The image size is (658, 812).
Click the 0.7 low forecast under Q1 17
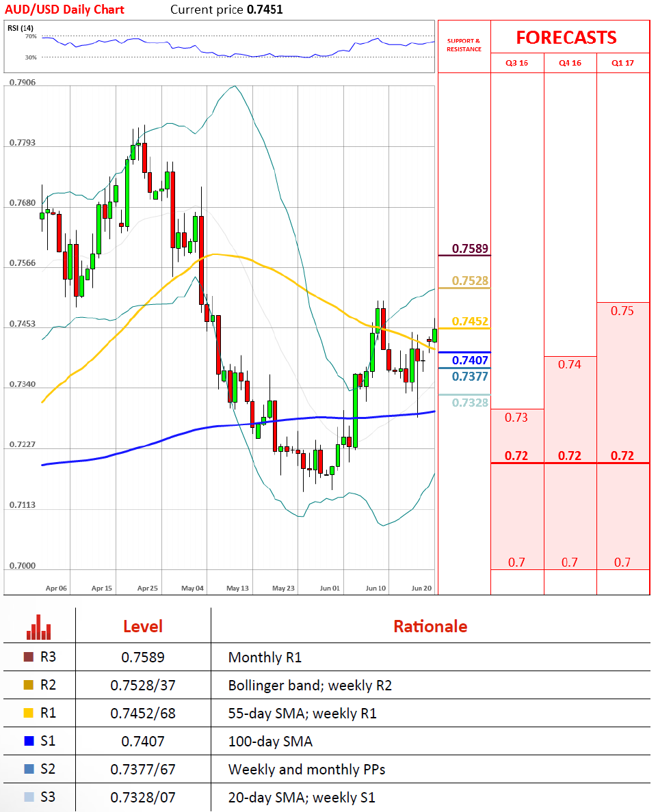pyautogui.click(x=622, y=563)
